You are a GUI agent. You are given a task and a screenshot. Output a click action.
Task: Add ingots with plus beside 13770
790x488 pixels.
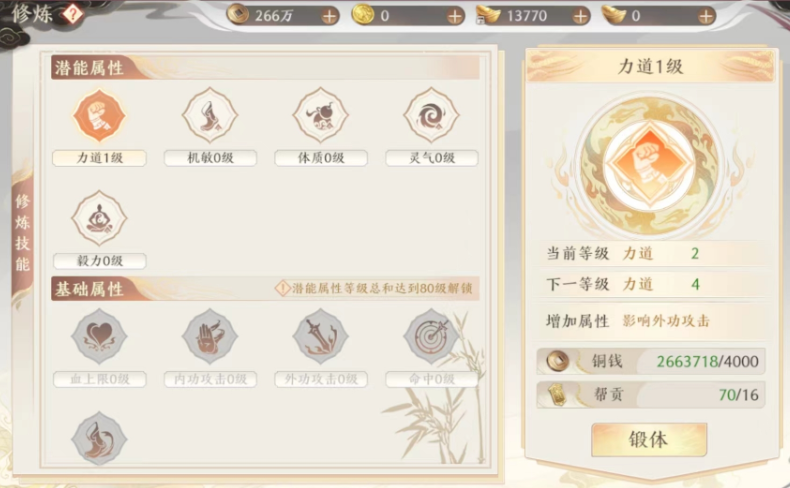coord(580,16)
